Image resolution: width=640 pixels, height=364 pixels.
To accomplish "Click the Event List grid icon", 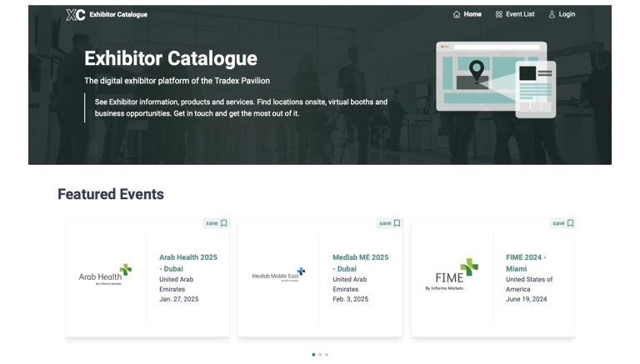I will [499, 14].
